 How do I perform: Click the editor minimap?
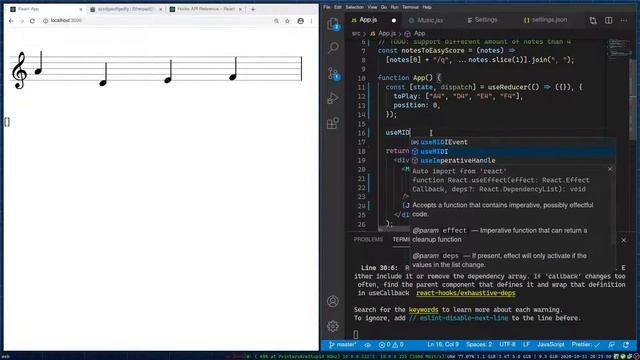[619, 49]
